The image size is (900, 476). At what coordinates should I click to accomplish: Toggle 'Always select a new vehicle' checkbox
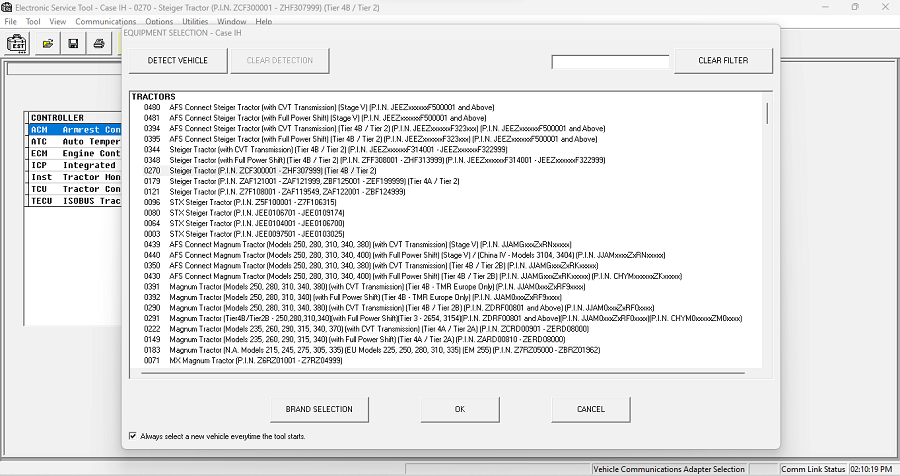coord(133,436)
